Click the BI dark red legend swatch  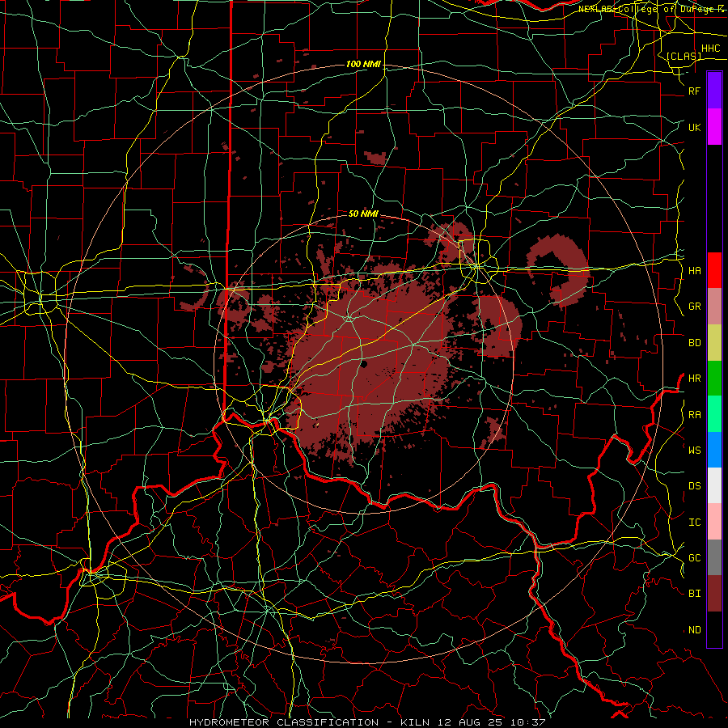pyautogui.click(x=714, y=594)
